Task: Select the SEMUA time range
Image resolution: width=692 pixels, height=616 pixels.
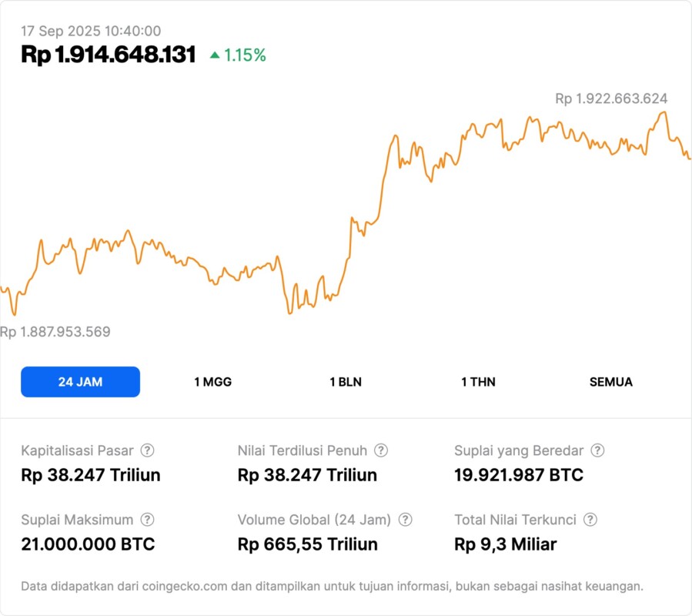Action: click(611, 382)
